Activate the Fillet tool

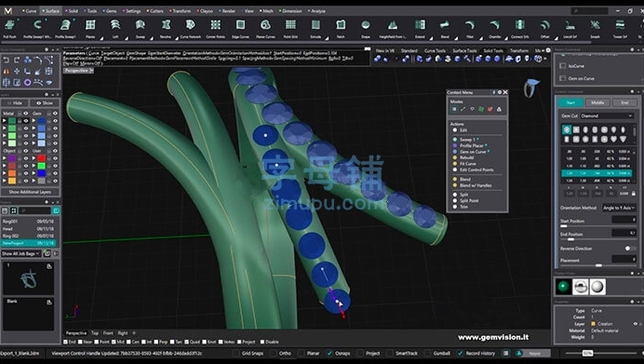point(469,29)
